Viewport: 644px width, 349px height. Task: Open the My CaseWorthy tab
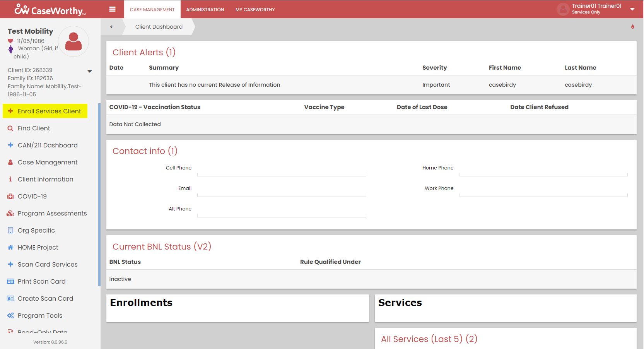tap(255, 10)
